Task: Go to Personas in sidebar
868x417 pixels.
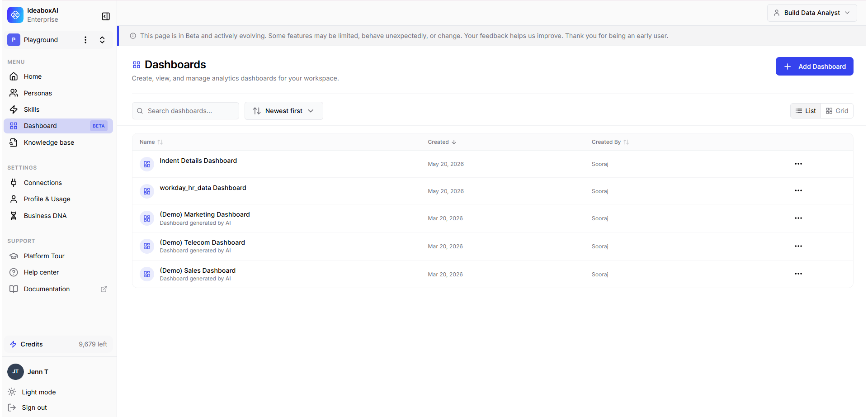Action: pos(58,93)
